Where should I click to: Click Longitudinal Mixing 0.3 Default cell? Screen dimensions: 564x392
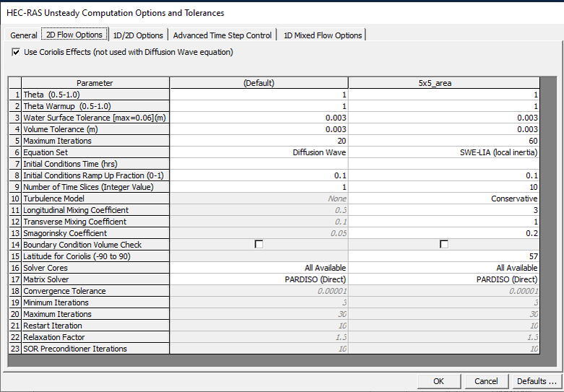click(x=259, y=210)
